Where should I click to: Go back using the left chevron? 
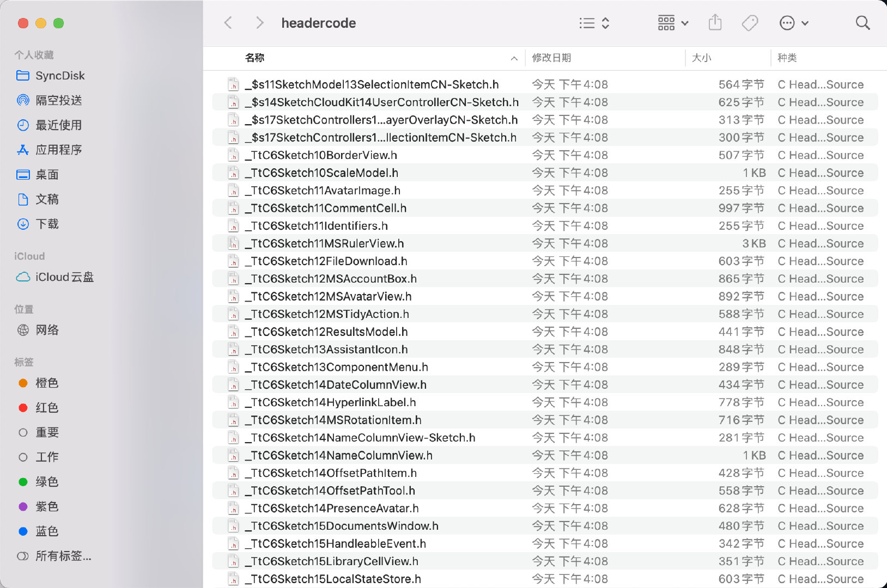tap(228, 23)
